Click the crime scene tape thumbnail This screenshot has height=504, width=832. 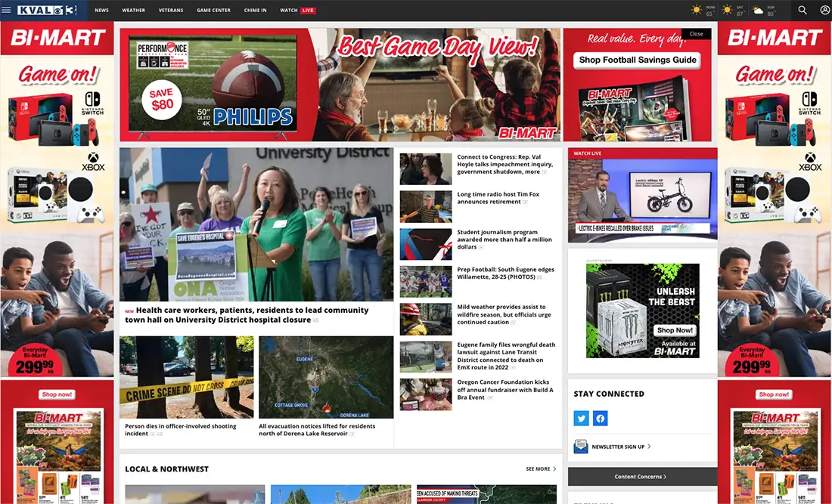(186, 377)
